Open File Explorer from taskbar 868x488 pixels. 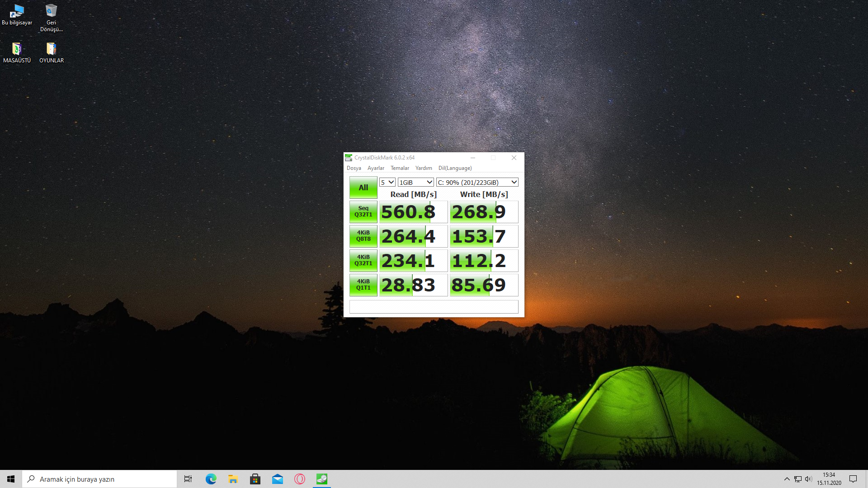(x=233, y=479)
